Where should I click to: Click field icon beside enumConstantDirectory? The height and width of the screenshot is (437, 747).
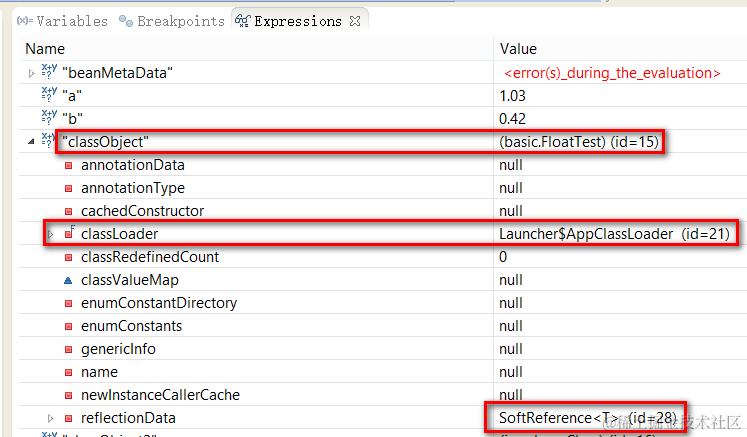pos(69,303)
